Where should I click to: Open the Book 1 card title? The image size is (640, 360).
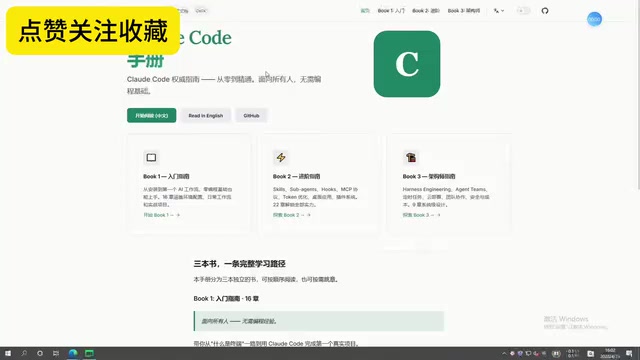coord(166,176)
